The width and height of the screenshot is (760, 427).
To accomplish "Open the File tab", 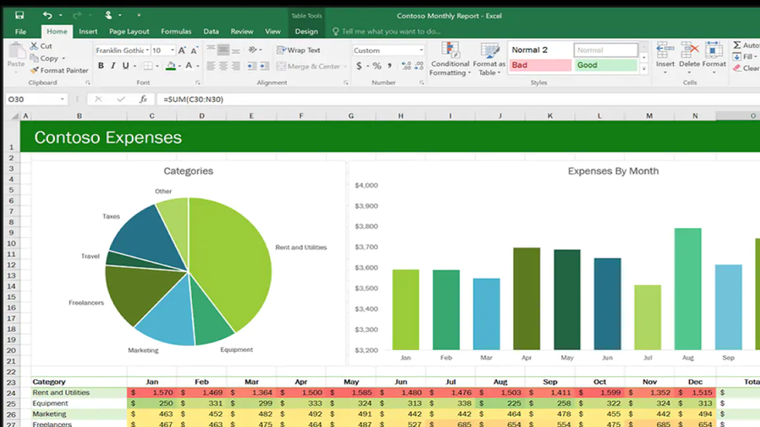I will click(x=20, y=32).
